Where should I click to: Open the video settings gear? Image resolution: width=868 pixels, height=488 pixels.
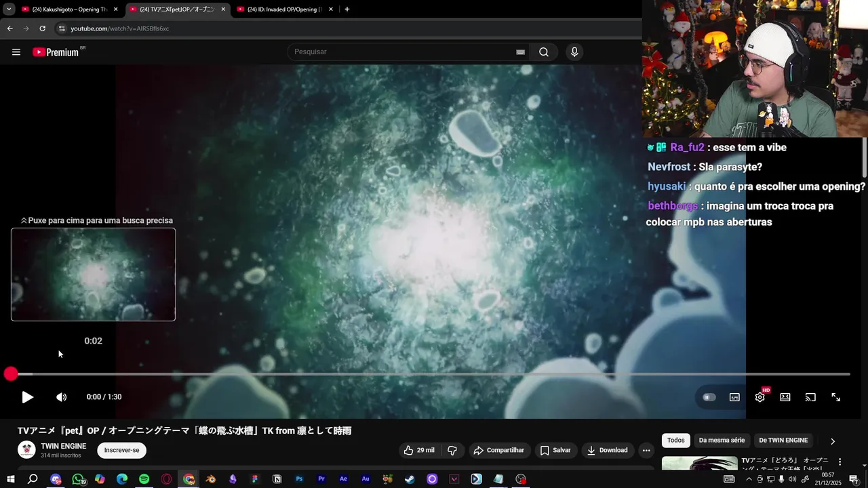[760, 397]
